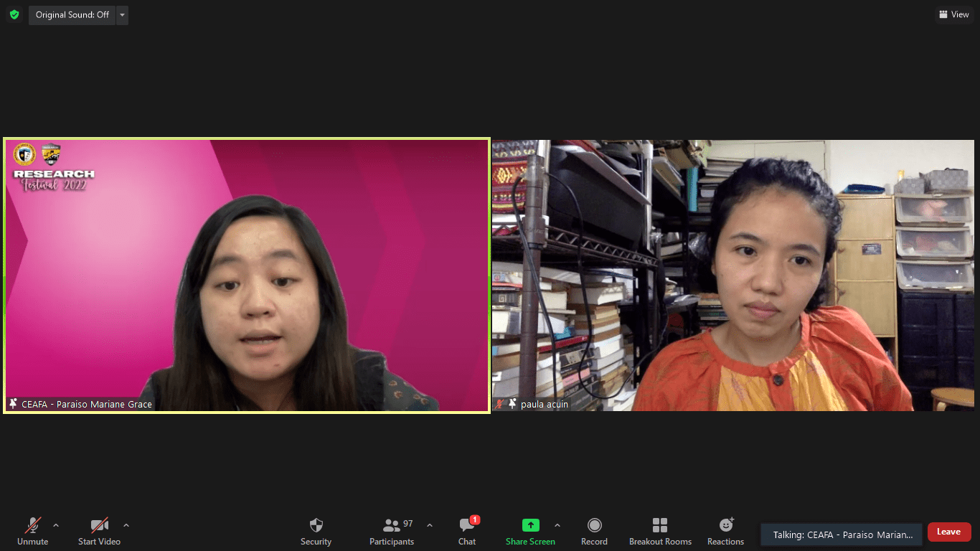Screen dimensions: 980x551
Task: Turn on camera with Start Video
Action: 99,531
